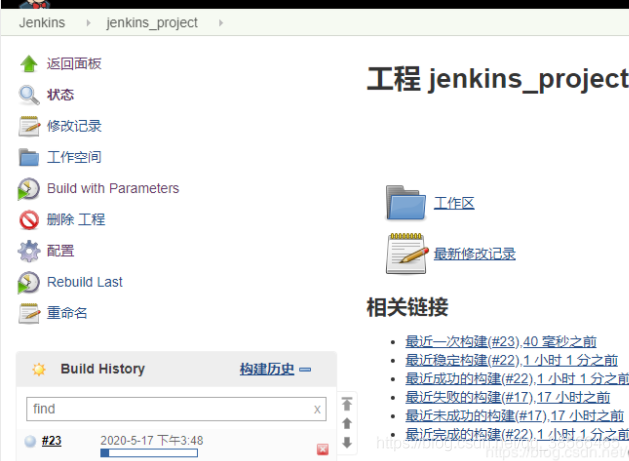This screenshot has width=629, height=461.
Task: Open the 状态 side menu entry
Action: [61, 95]
